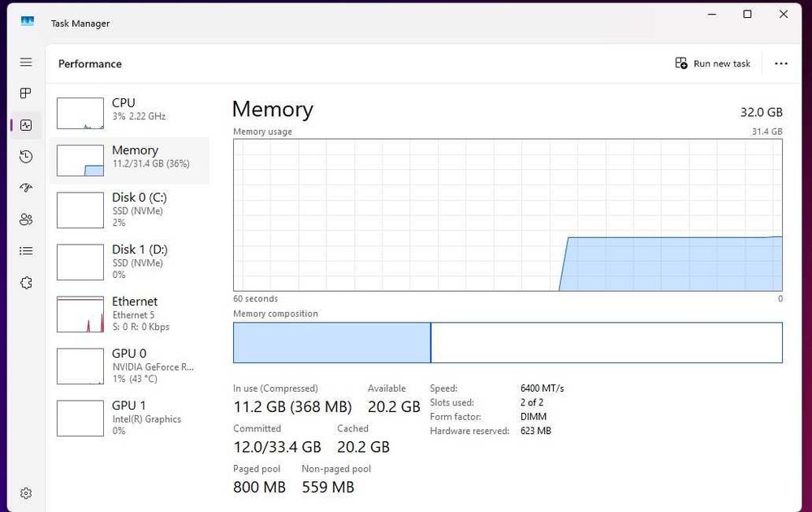Select Disk 1 (D:) performance item
The width and height of the screenshot is (812, 512).
(130, 262)
